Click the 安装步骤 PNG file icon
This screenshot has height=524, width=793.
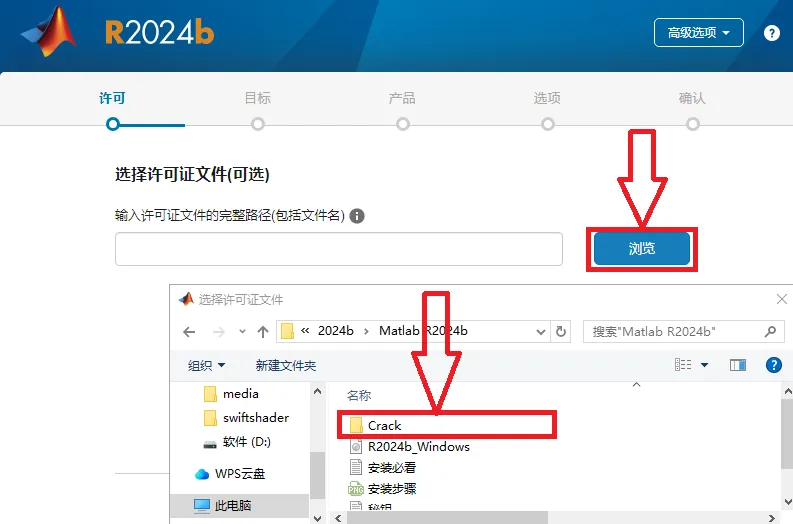pyautogui.click(x=356, y=489)
